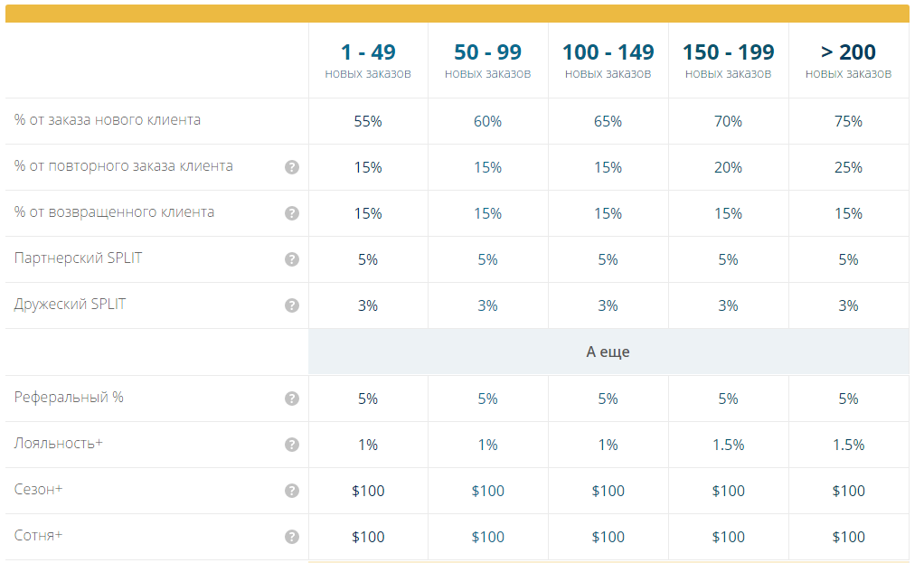Click help icon for returned client percentage row
The height and width of the screenshot is (563, 924).
coord(292,213)
